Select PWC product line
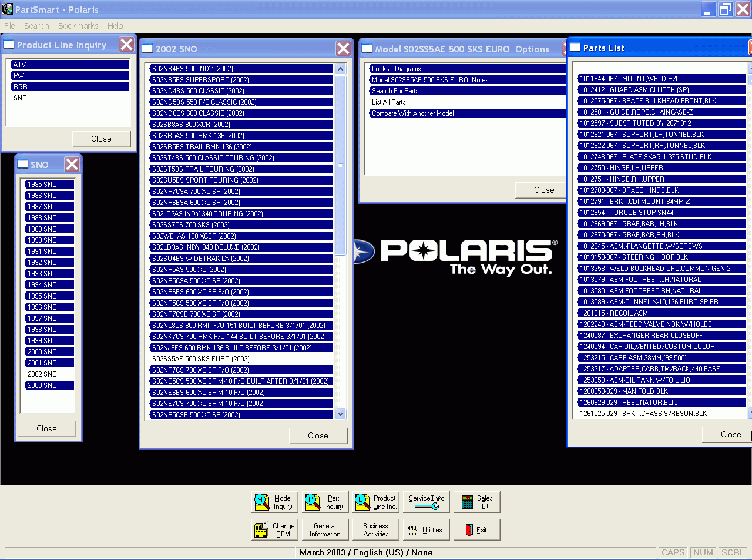 (70, 76)
